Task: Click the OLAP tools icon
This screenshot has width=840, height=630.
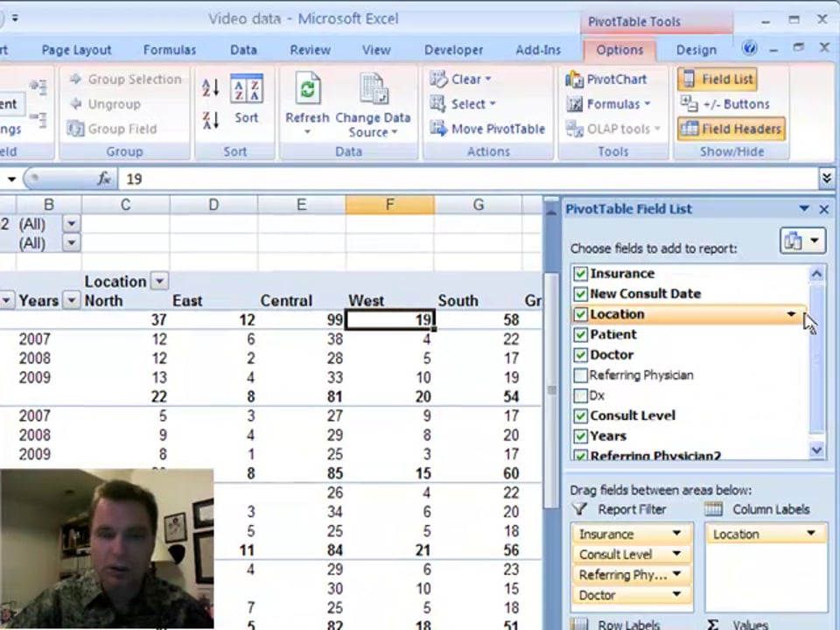Action: coord(574,129)
